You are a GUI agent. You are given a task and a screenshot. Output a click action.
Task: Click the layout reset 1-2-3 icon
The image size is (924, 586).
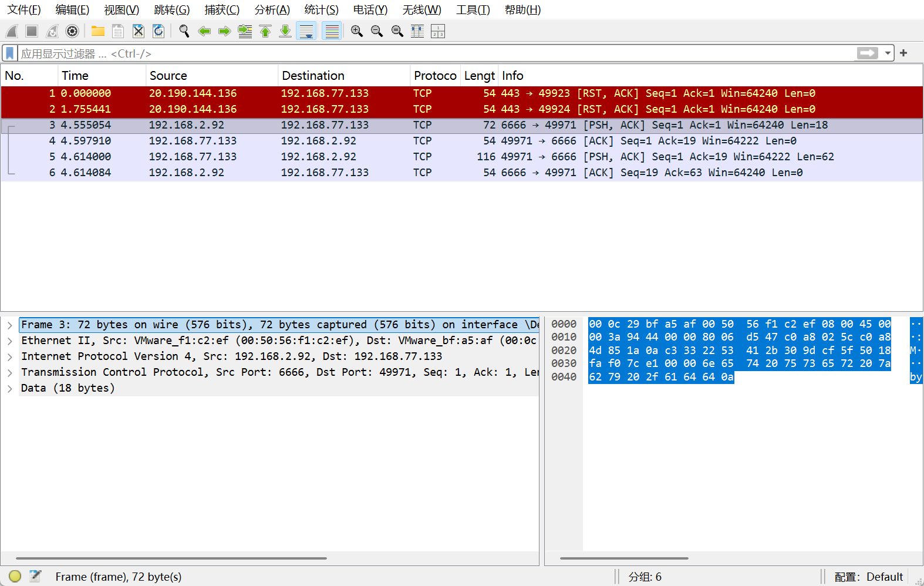point(438,31)
